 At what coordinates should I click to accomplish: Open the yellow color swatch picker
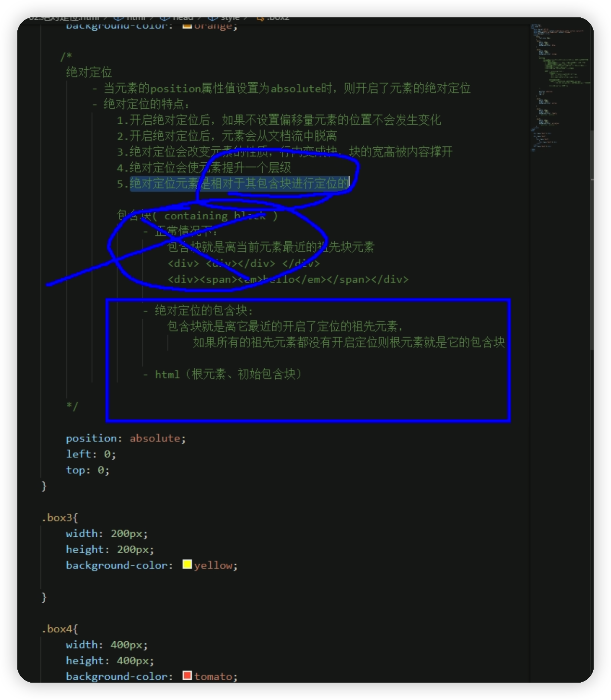coord(187,564)
